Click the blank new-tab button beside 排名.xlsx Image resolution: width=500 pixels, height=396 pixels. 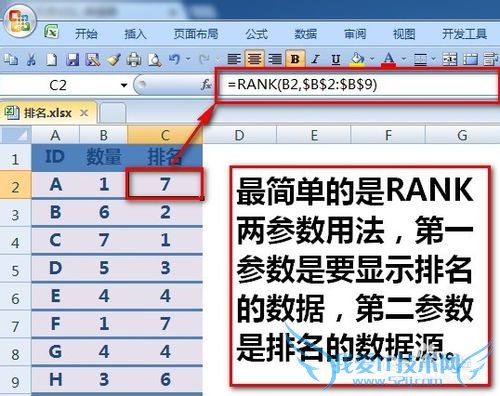pyautogui.click(x=113, y=113)
